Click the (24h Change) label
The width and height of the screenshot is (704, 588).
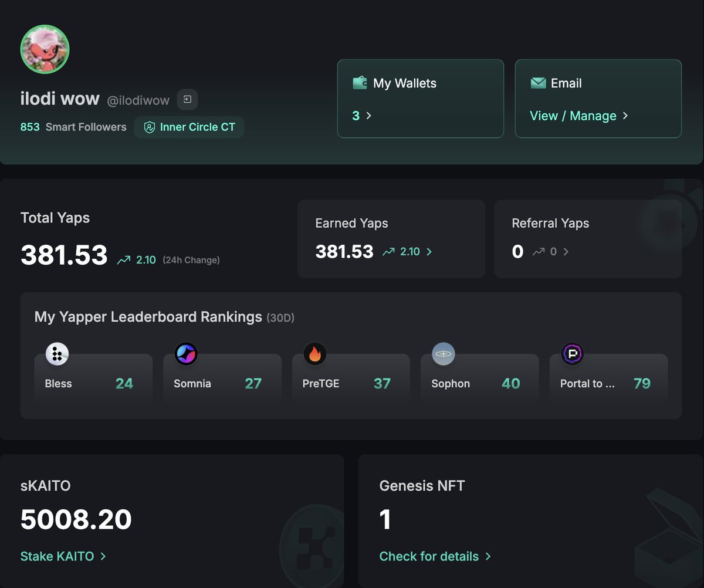[191, 260]
